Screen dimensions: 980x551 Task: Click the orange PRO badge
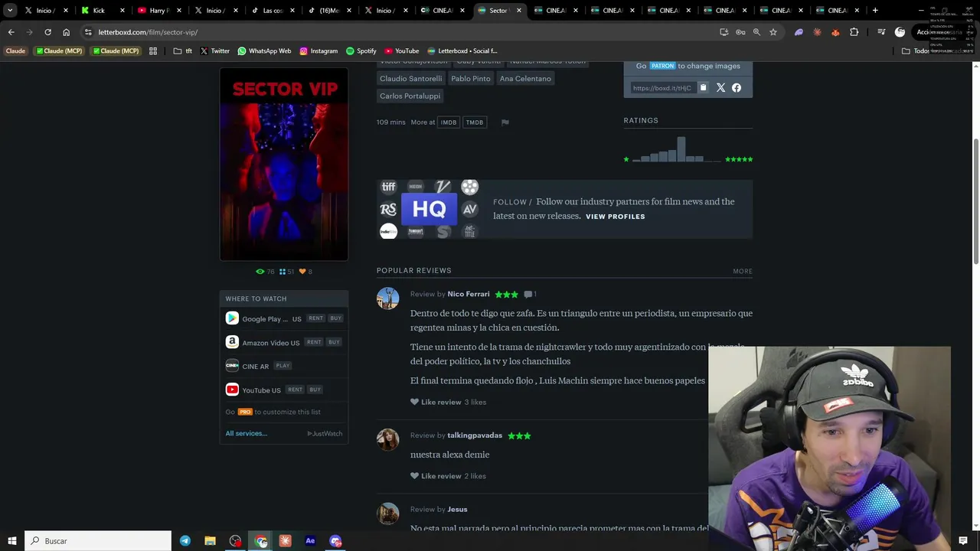[245, 412]
